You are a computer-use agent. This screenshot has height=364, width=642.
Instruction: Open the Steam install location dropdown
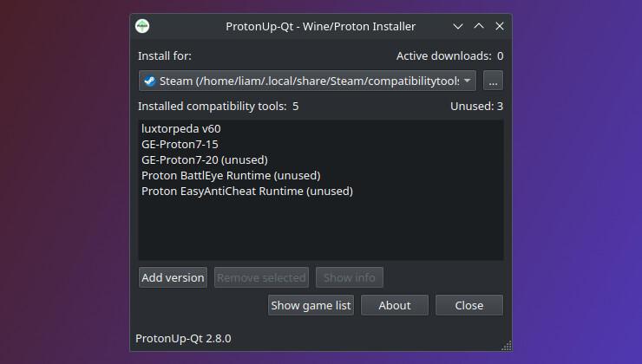pyautogui.click(x=304, y=81)
